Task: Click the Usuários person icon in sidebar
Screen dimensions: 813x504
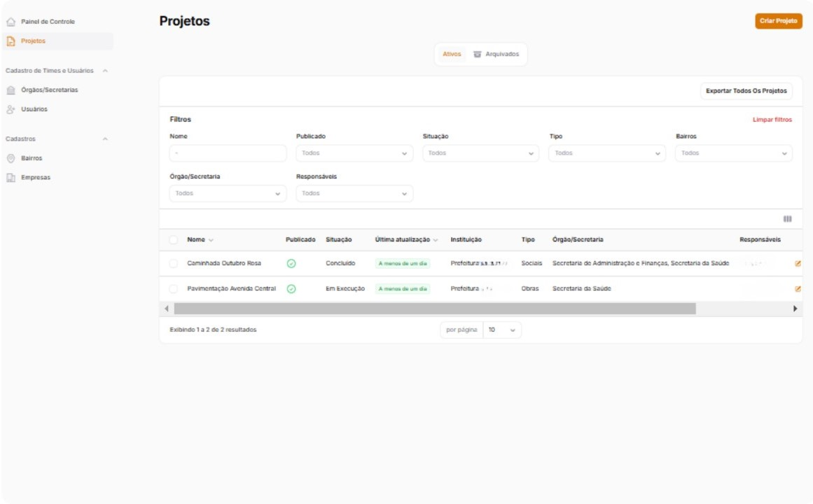Action: (11, 109)
